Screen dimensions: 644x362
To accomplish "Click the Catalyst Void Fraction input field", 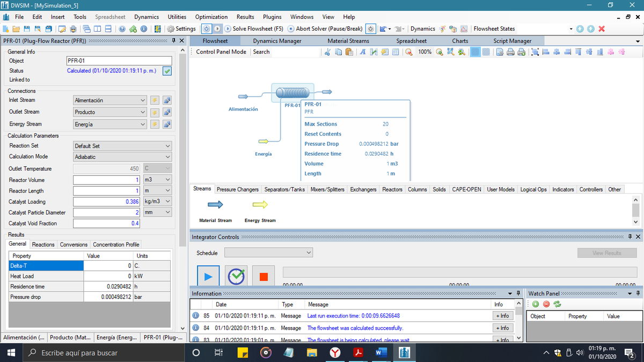I will pos(106,224).
